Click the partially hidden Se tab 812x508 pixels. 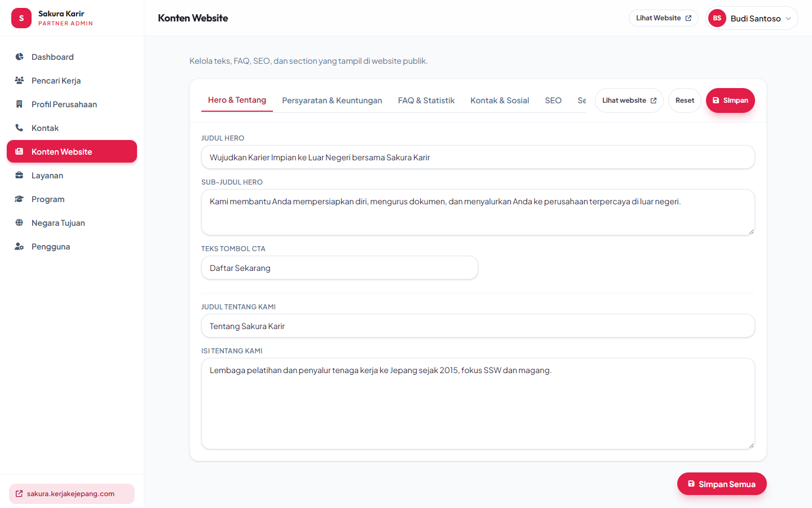(581, 100)
